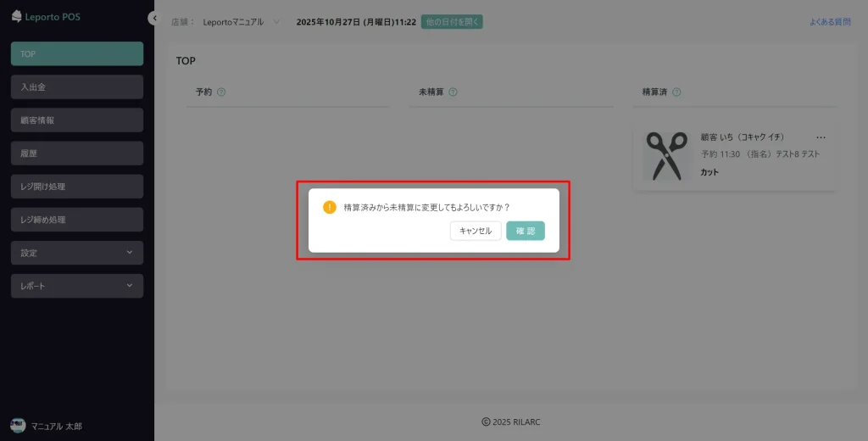The width and height of the screenshot is (868, 441).
Task: Click the orange warning icon in dialog
Action: [330, 208]
